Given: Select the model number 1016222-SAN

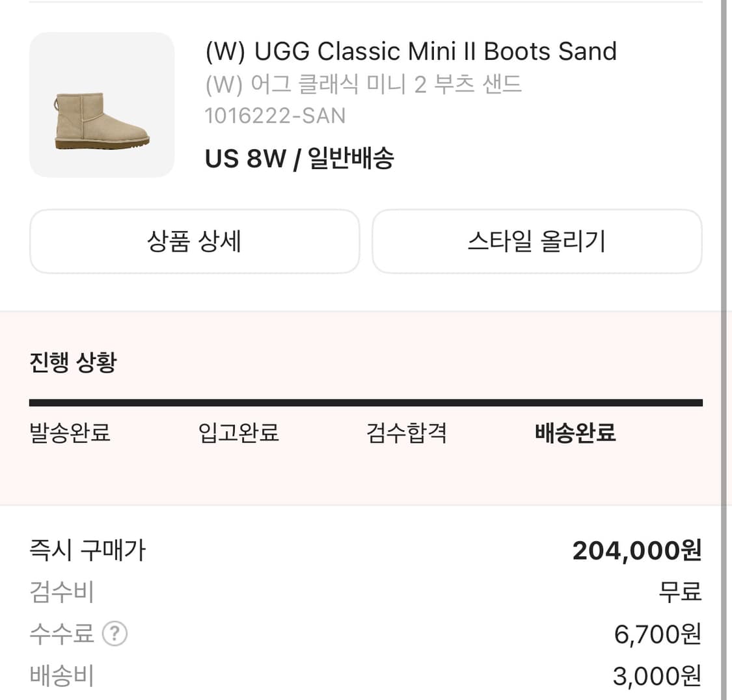Looking at the screenshot, I should tap(275, 115).
